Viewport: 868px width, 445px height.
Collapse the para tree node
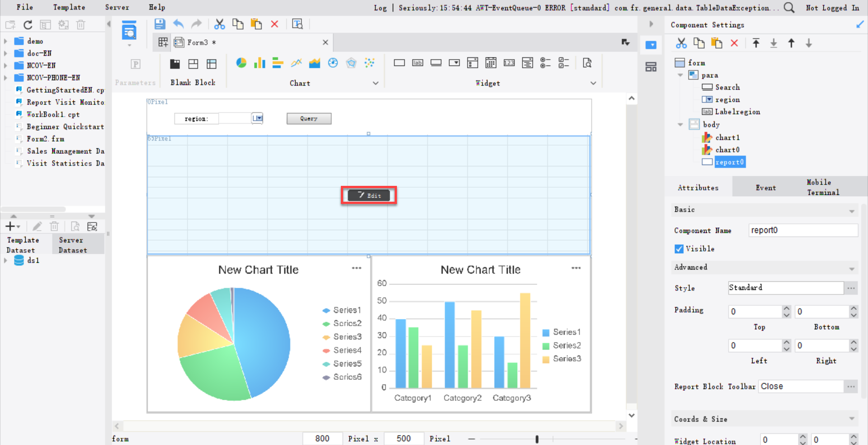coord(680,75)
